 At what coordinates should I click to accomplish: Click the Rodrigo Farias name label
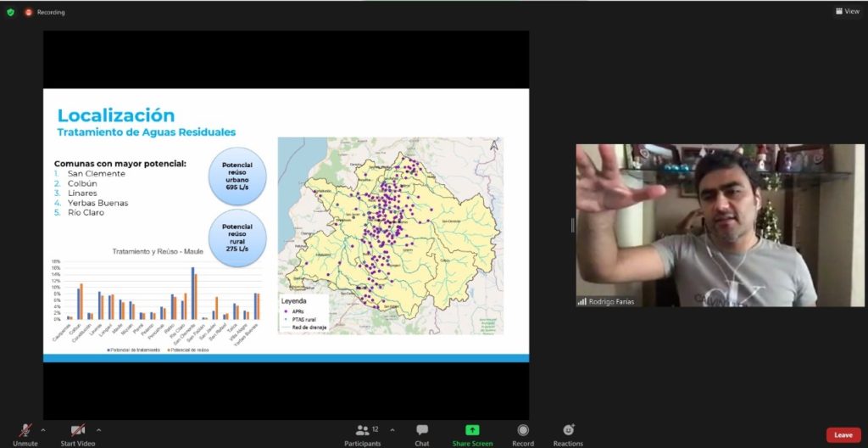612,301
